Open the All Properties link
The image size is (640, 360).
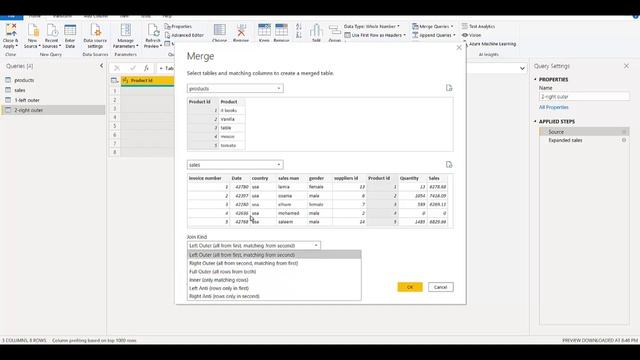coord(553,107)
